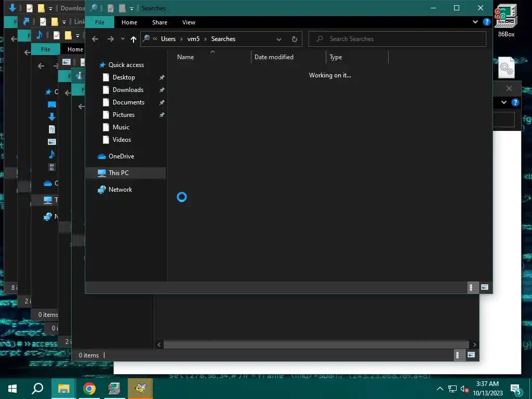Sort by the Type column header
This screenshot has height=399, width=532.
336,57
